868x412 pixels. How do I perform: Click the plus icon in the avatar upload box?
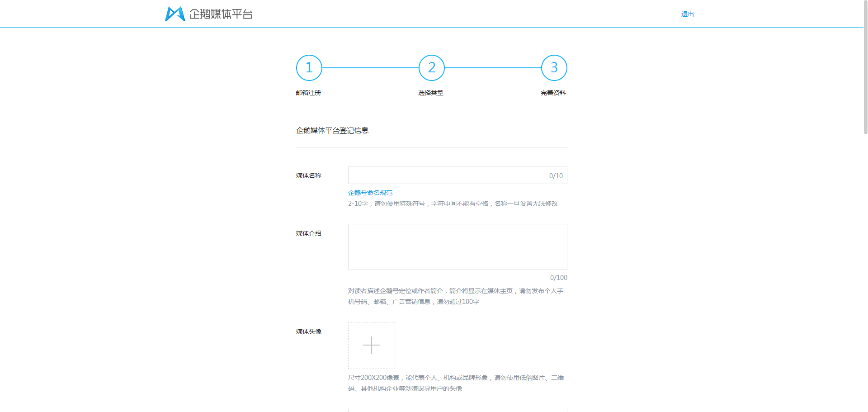(x=371, y=345)
